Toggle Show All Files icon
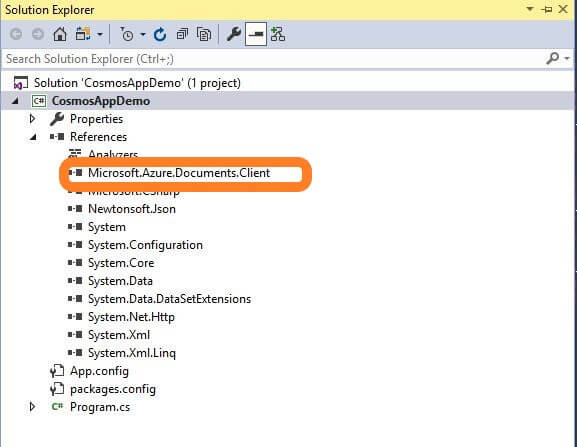The image size is (577, 447). (204, 35)
